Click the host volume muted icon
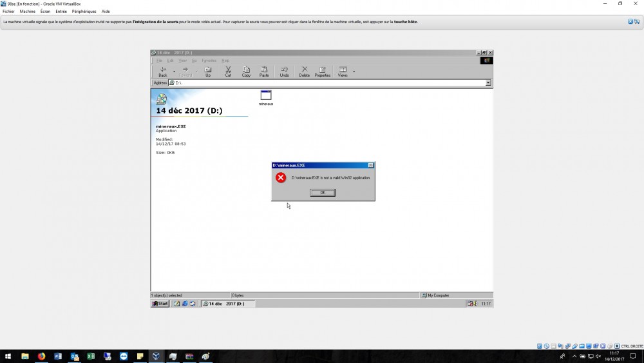Image resolution: width=644 pixels, height=363 pixels. (x=598, y=357)
